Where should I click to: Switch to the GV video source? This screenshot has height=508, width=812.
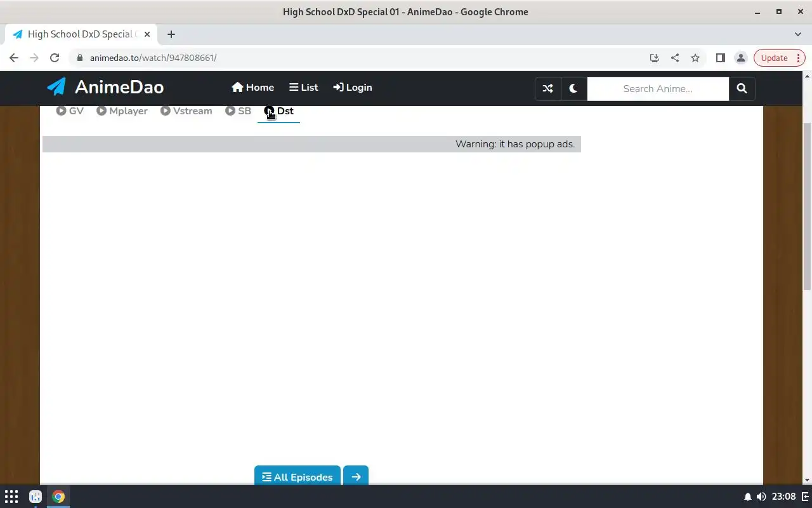tap(70, 111)
